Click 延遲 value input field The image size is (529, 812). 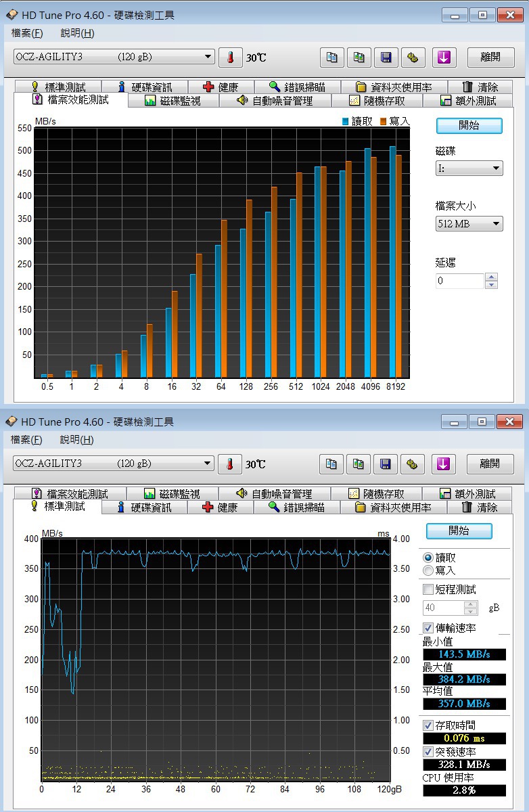click(x=460, y=281)
